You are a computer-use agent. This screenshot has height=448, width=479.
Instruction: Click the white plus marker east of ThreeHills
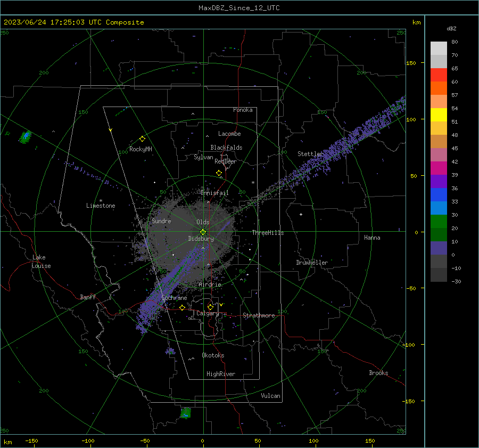click(301, 214)
